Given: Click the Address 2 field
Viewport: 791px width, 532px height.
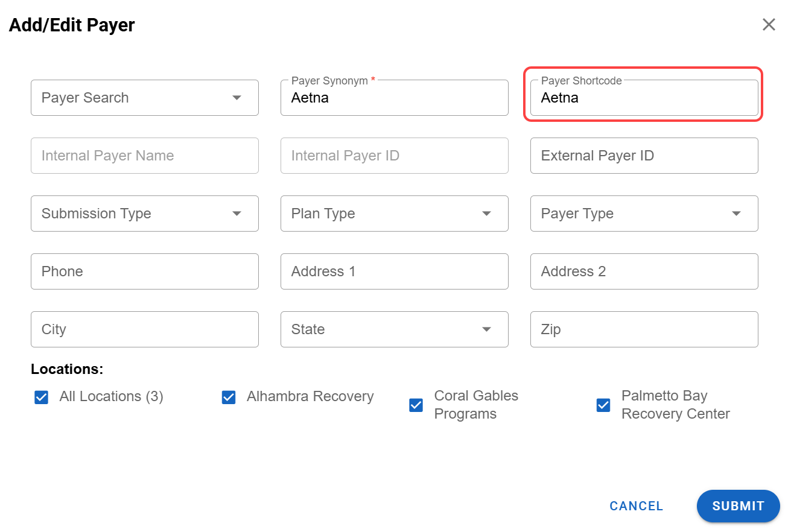Looking at the screenshot, I should pyautogui.click(x=644, y=271).
